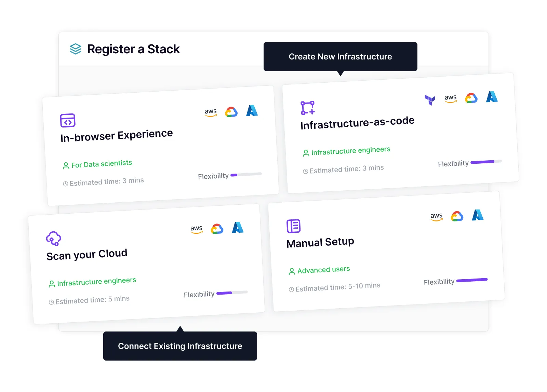
Task: Select the Create New Infrastructure label
Action: coord(340,57)
